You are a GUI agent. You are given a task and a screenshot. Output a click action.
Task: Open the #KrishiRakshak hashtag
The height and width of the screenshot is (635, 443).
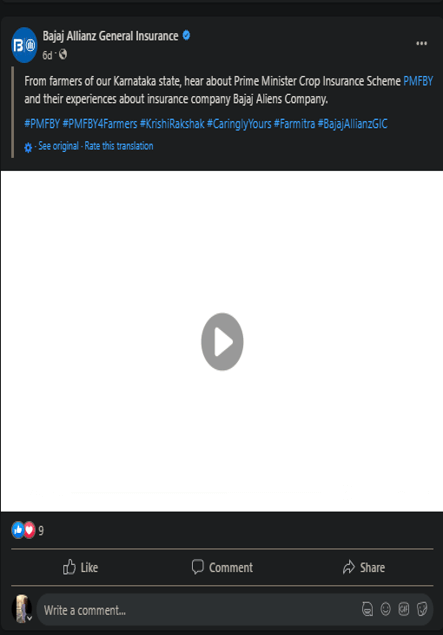pyautogui.click(x=172, y=124)
